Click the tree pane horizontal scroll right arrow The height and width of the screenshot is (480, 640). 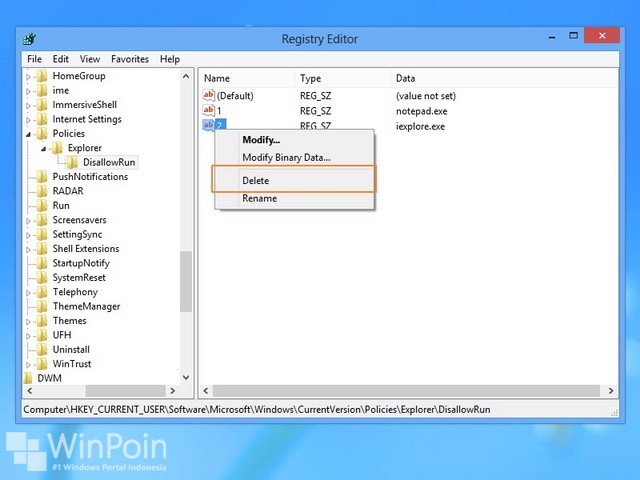172,391
